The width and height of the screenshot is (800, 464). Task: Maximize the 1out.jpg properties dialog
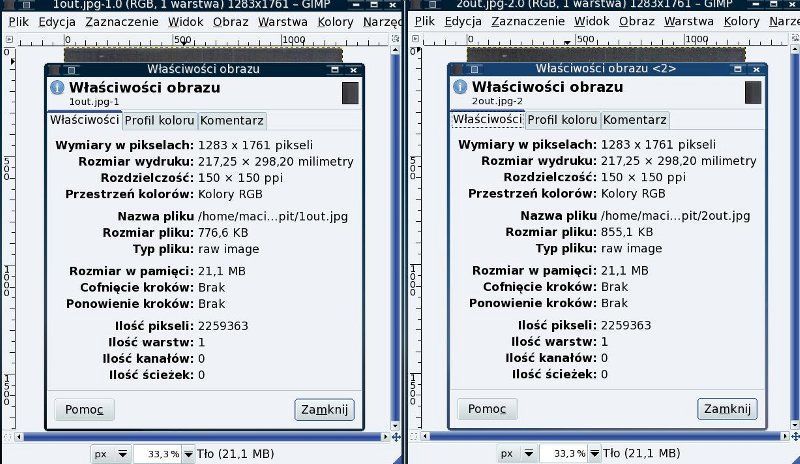click(x=335, y=70)
